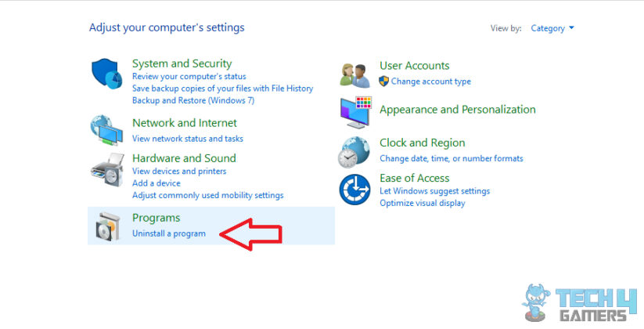This screenshot has height=329, width=644.
Task: Open Save backup copies with File History
Action: click(x=222, y=89)
